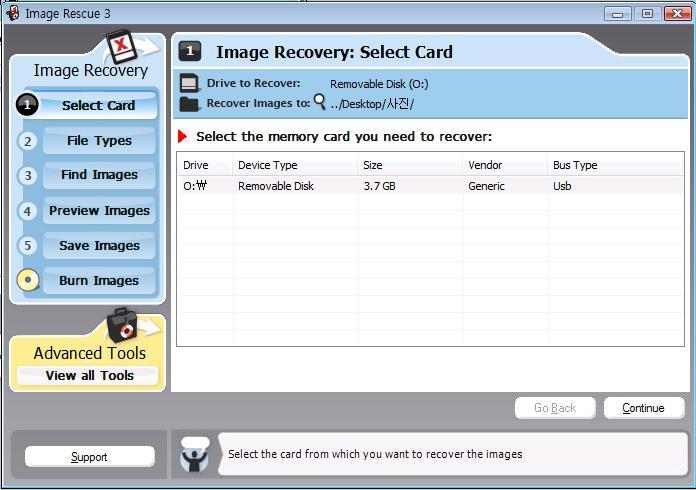Click the red arrow beside Select the memory card
Viewport: 696px width, 490px height.
pyautogui.click(x=182, y=136)
